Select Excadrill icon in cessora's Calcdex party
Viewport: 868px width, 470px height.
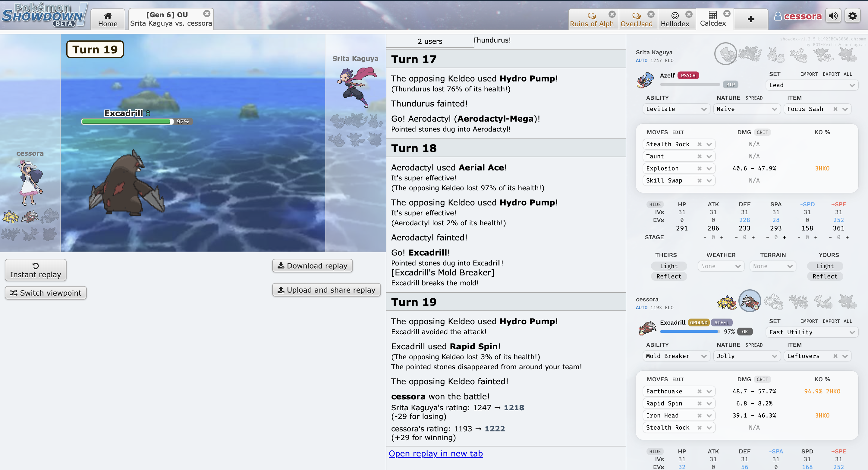750,301
